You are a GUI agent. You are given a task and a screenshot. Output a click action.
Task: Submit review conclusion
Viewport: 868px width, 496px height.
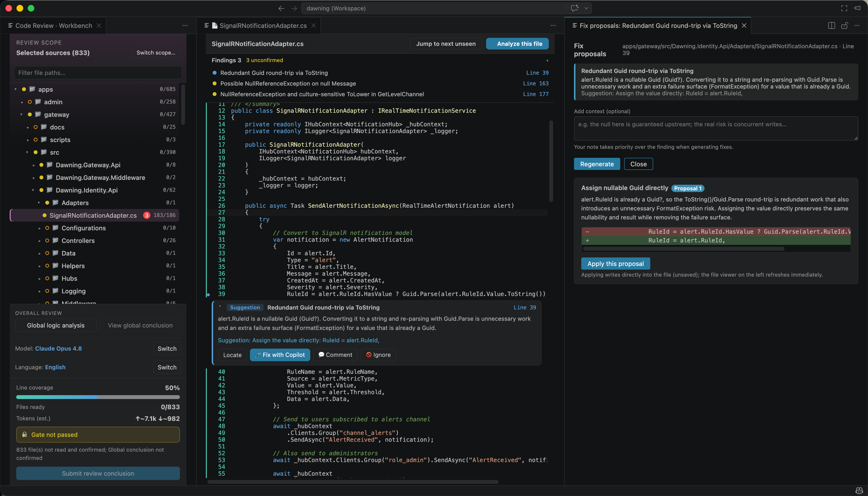pyautogui.click(x=98, y=473)
